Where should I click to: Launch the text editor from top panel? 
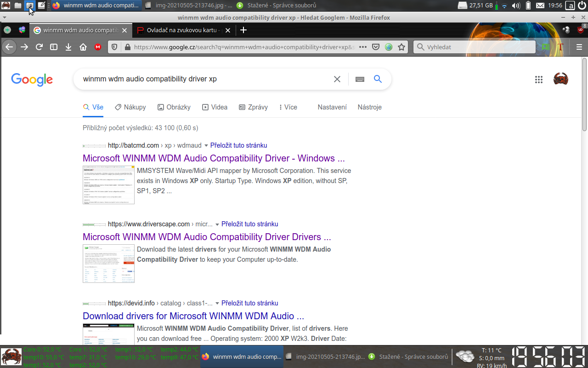41,6
